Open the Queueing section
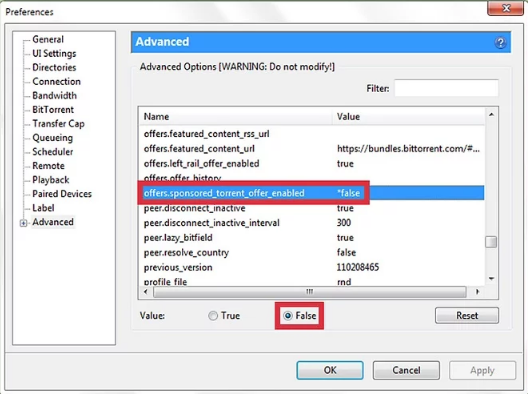528x394 pixels. pyautogui.click(x=52, y=138)
